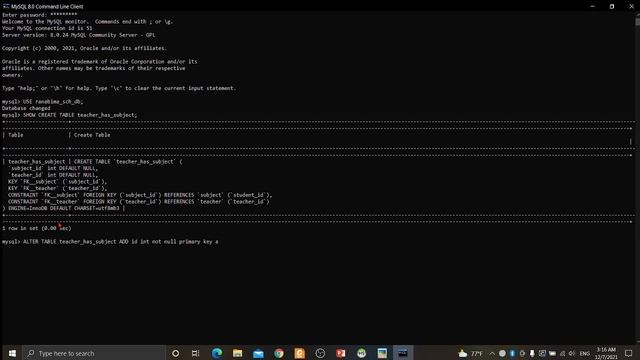Image resolution: width=640 pixels, height=360 pixels.
Task: Open the Mail app on the taskbar
Action: (258, 353)
